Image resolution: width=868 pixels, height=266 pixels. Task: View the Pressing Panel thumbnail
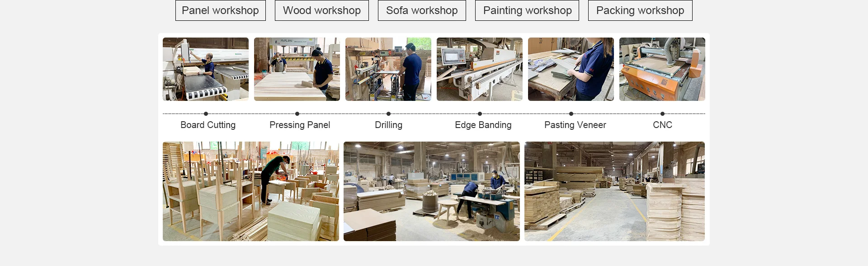(297, 69)
